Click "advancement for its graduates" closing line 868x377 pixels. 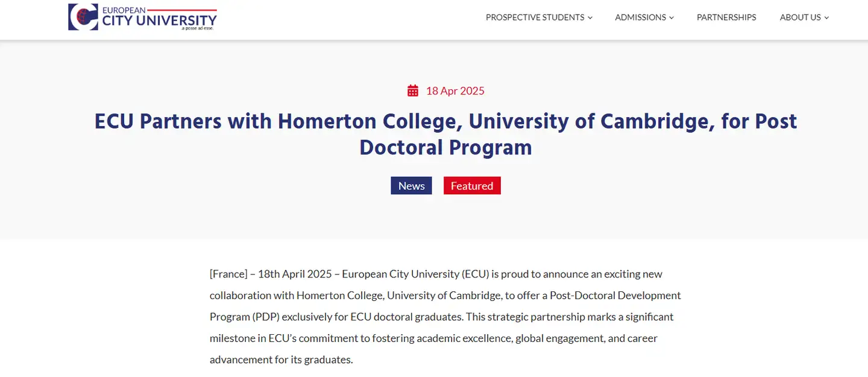coord(281,360)
